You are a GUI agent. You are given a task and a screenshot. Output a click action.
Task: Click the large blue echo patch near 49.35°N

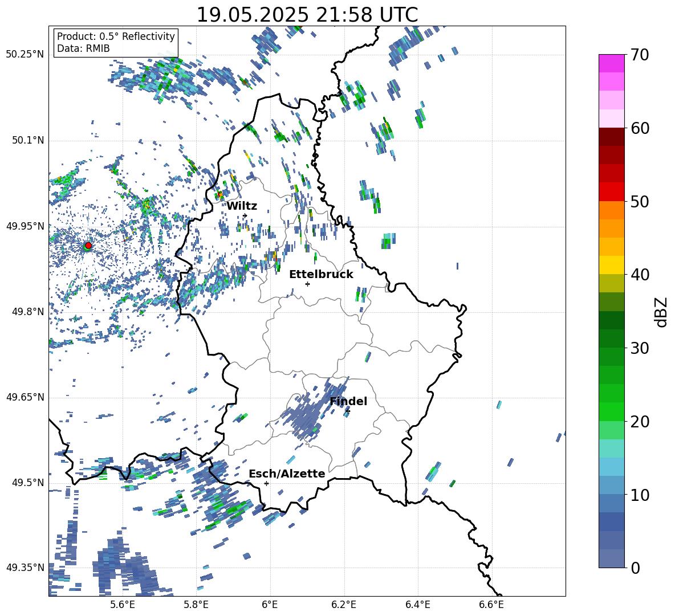tap(125, 566)
